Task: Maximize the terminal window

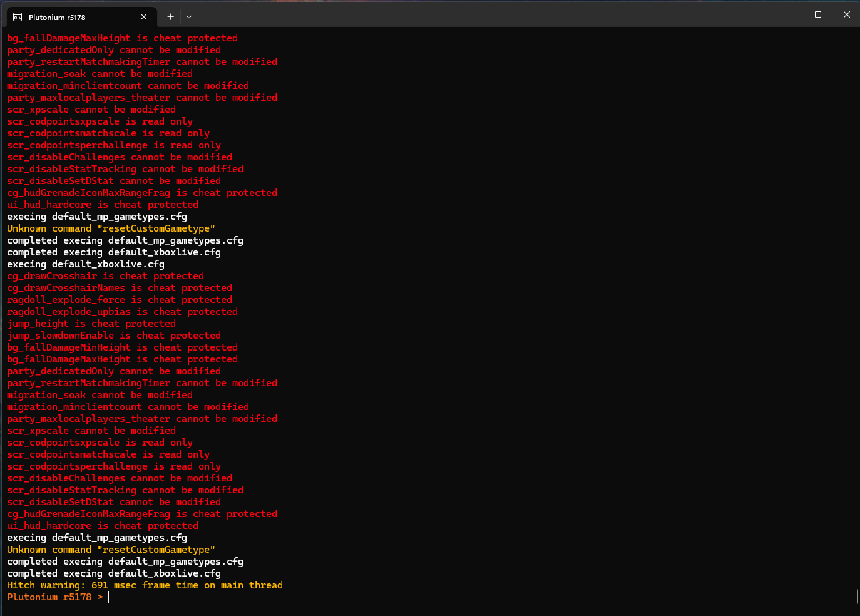Action: pyautogui.click(x=817, y=14)
